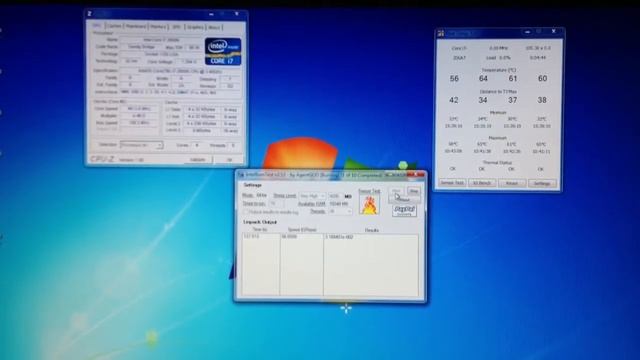Click the Results output column area
Image resolution: width=640 pixels, height=360 pixels.
[371, 264]
